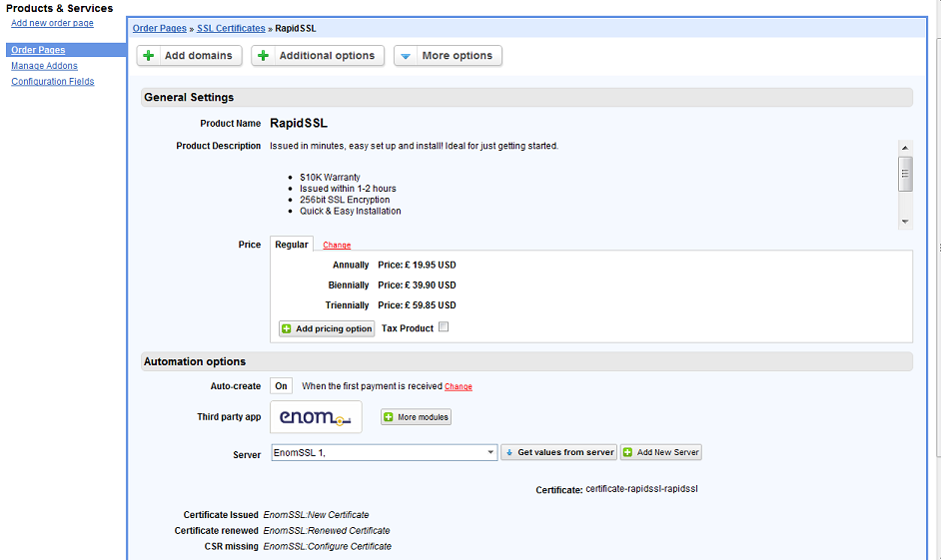941x560 pixels.
Task: Open Order Pages in the left sidebar
Action: [x=38, y=50]
